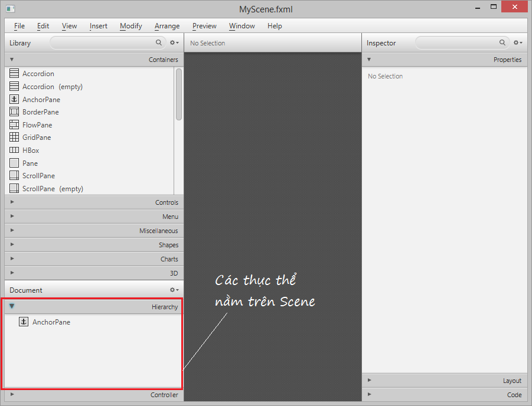Viewport: 532px width, 406px height.
Task: Select the Pane label in Library
Action: (x=30, y=163)
